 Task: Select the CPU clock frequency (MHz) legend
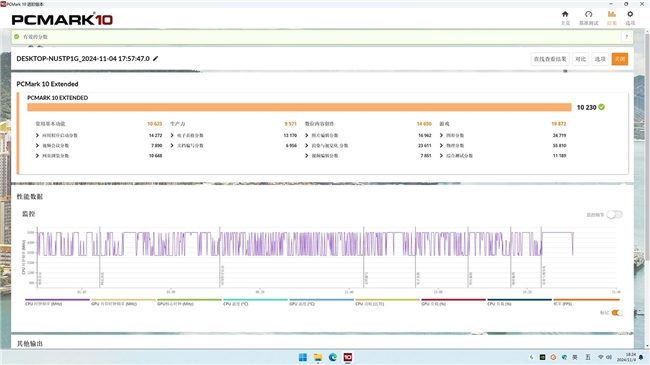tap(57, 302)
